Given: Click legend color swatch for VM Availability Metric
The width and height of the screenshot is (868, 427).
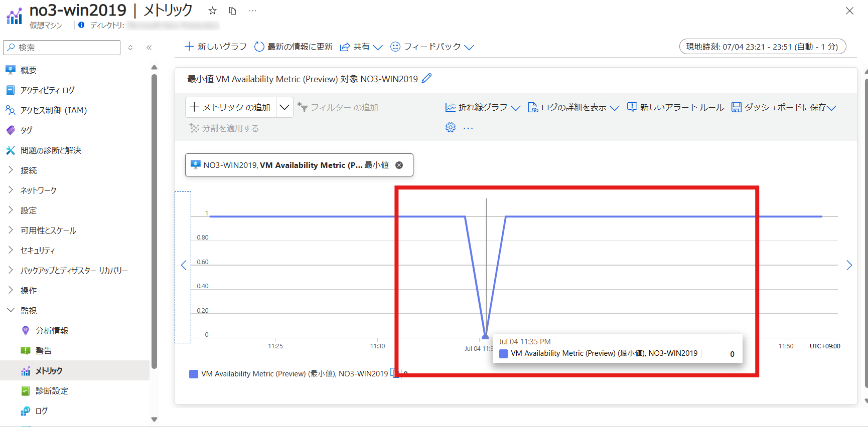Looking at the screenshot, I should click(193, 374).
